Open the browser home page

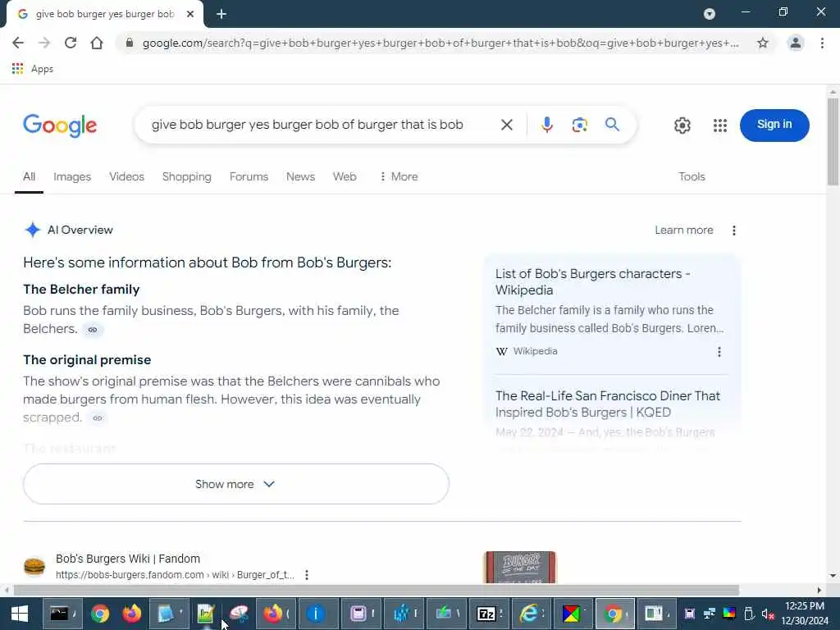(97, 43)
